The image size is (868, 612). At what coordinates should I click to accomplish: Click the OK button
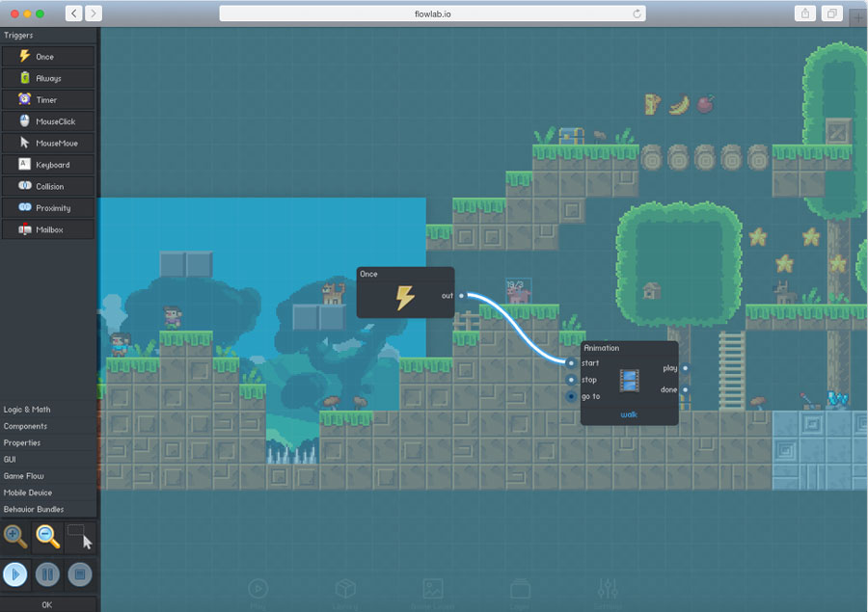47,604
